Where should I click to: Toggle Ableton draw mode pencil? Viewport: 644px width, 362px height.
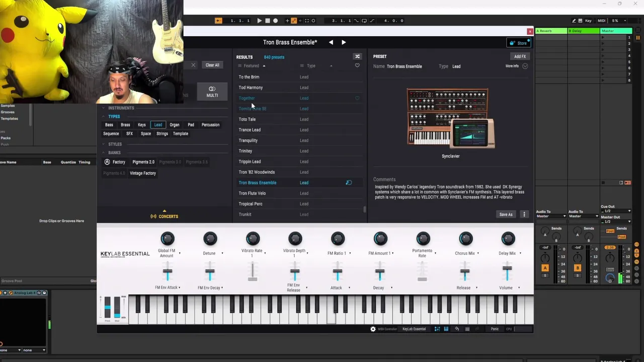[574, 21]
